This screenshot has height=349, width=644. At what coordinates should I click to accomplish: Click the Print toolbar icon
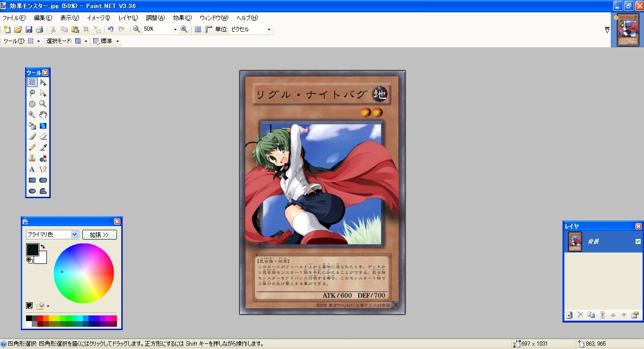(x=39, y=29)
